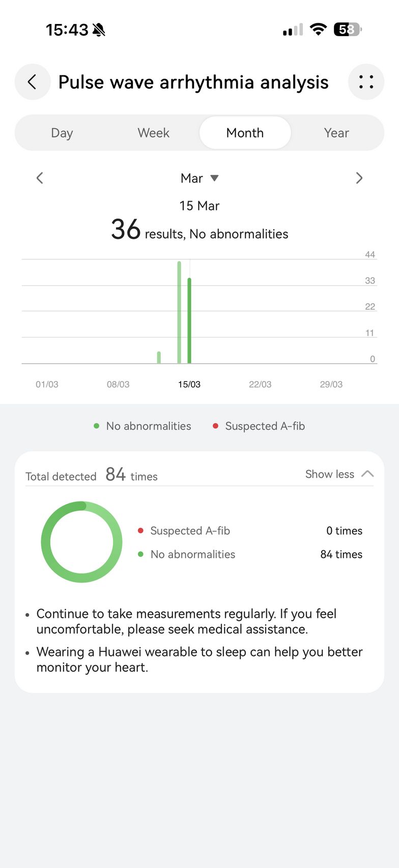Tap the Wi-Fi status icon
The width and height of the screenshot is (399, 868).
tap(318, 30)
